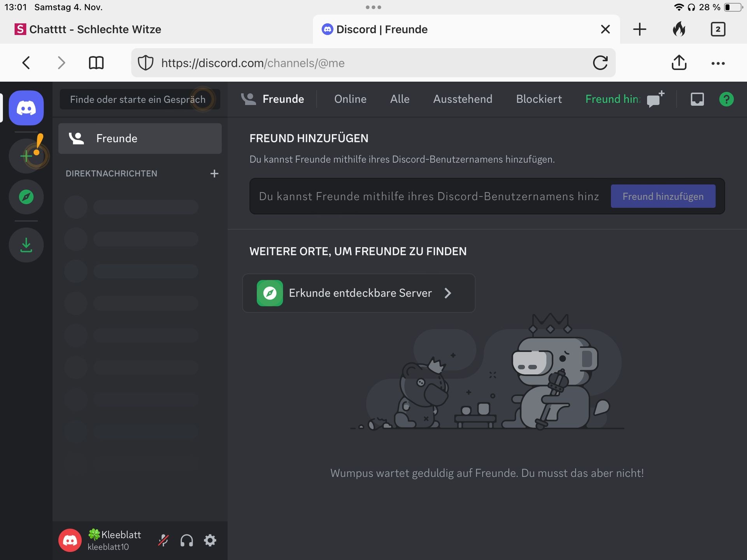Screen dimensions: 747x560
Task: Open Discord home direct messages icon
Action: [x=26, y=108]
